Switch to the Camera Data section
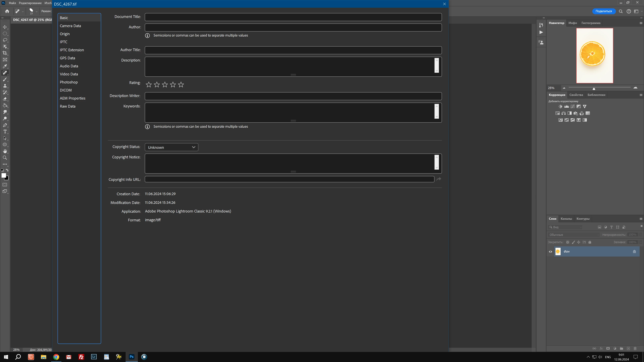644x362 pixels. (70, 26)
